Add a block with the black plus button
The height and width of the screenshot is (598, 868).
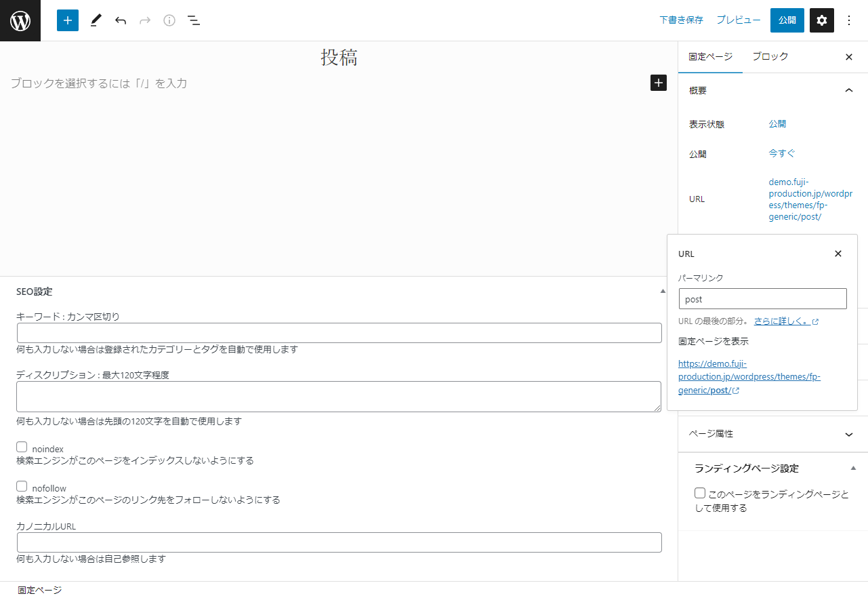[x=659, y=83]
